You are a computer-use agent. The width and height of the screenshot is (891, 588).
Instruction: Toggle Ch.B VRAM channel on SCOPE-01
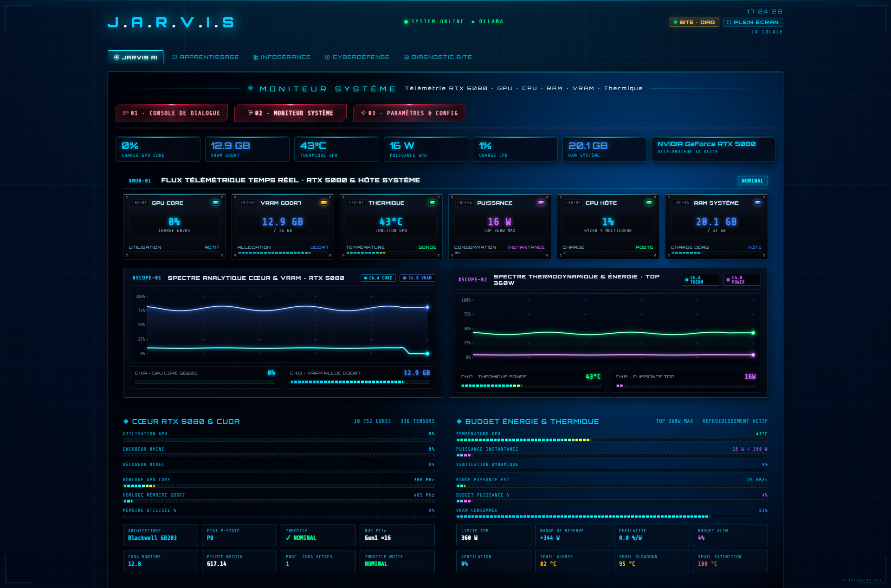[x=418, y=278]
